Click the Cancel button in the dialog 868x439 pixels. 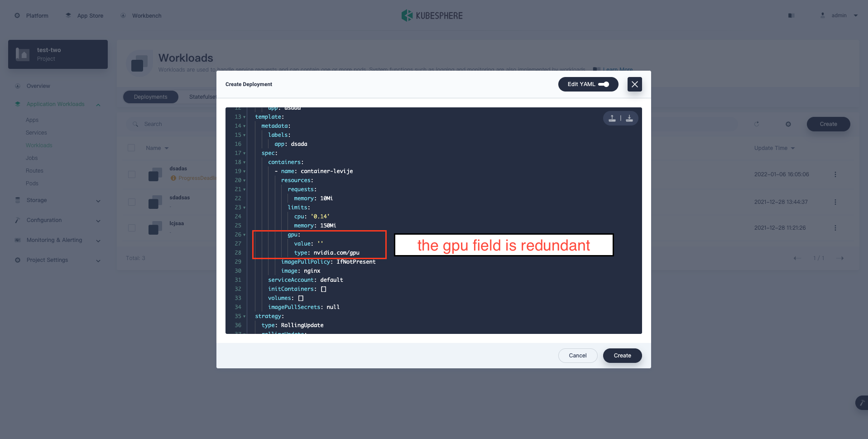pos(577,355)
